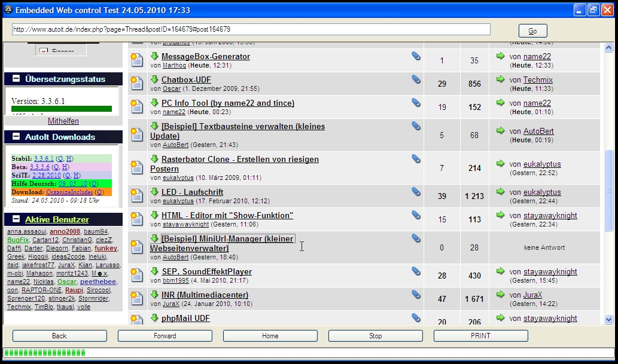Screen dimensions: 618x364
Task: Click green down arrow beside INR (Multimediacenter)
Action: [154, 295]
